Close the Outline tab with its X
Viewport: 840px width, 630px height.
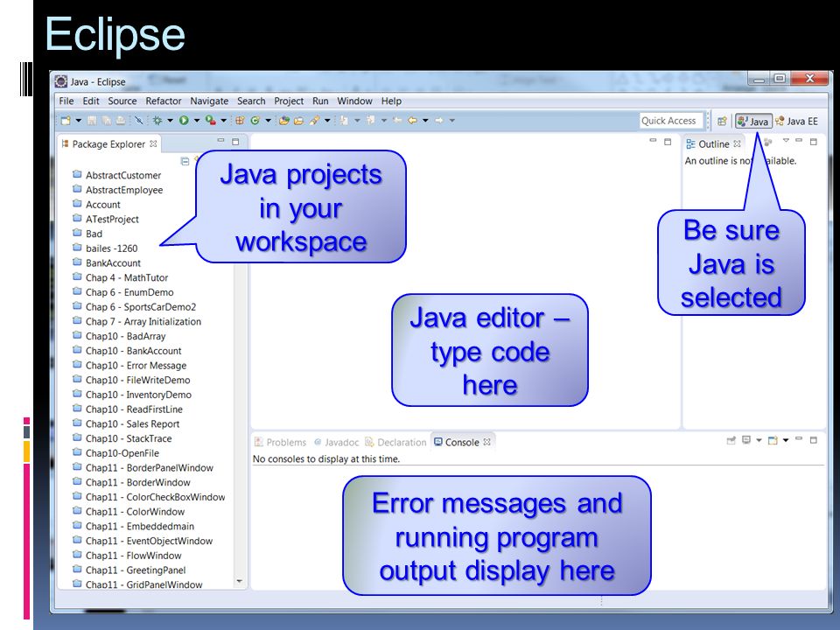(x=737, y=143)
